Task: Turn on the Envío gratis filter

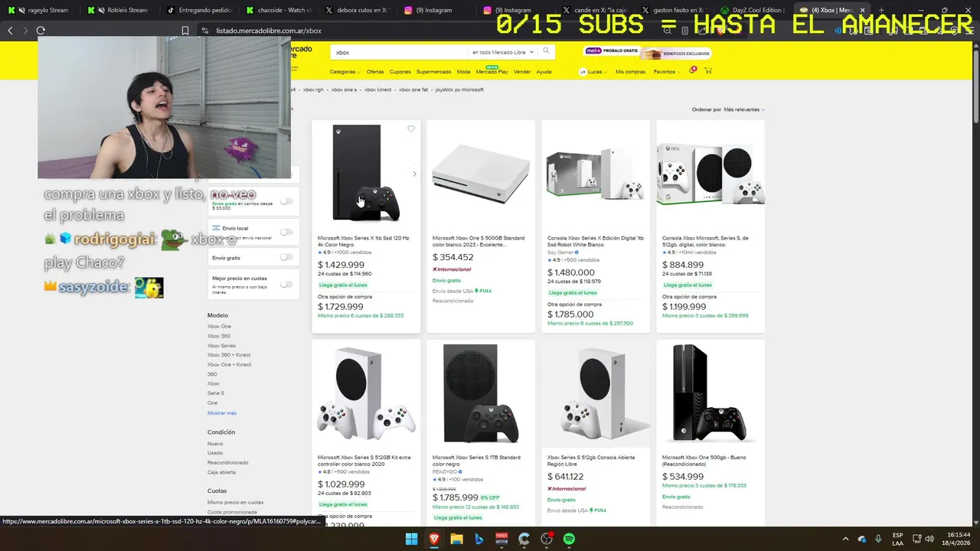Action: 286,257
